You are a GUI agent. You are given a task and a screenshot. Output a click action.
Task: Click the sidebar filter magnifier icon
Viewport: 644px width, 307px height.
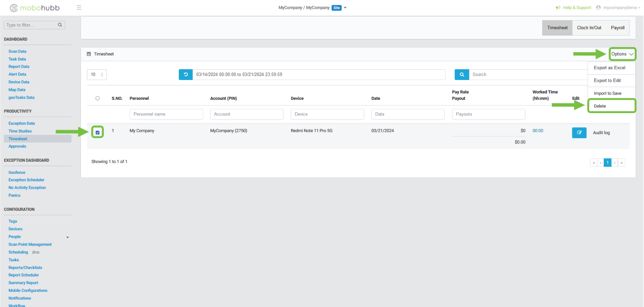[60, 25]
